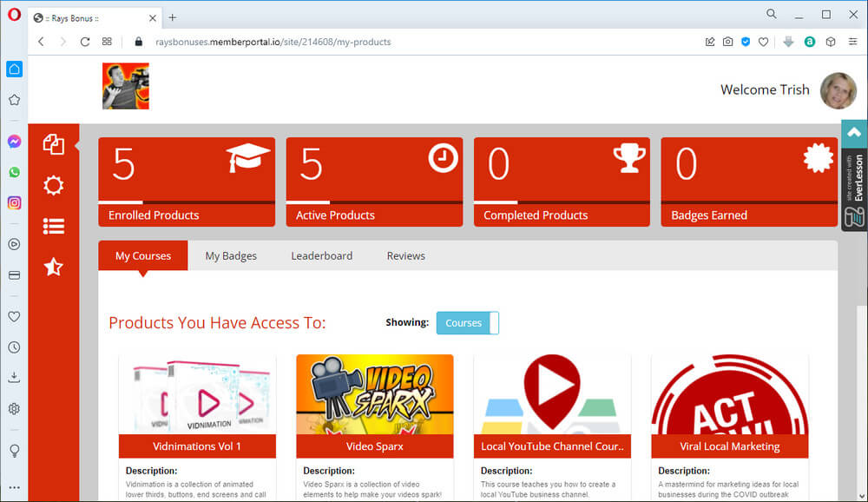
Task: Open the wallet card icon in sidebar
Action: 15,275
